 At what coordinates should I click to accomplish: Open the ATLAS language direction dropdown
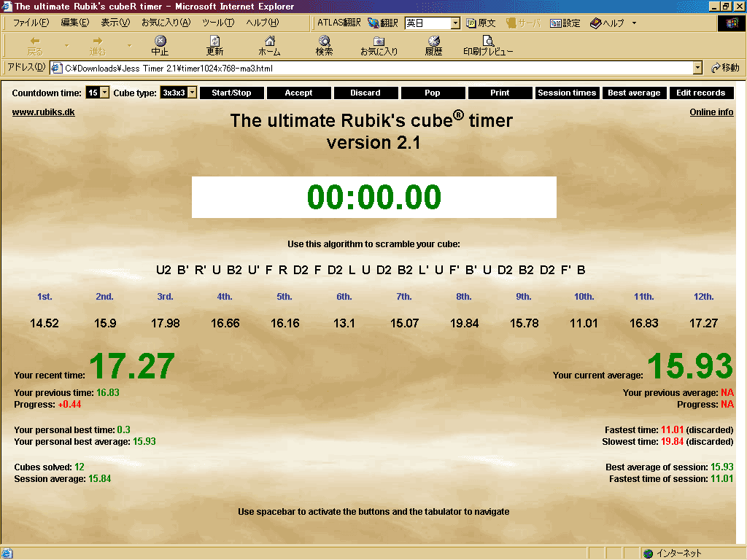click(x=455, y=23)
